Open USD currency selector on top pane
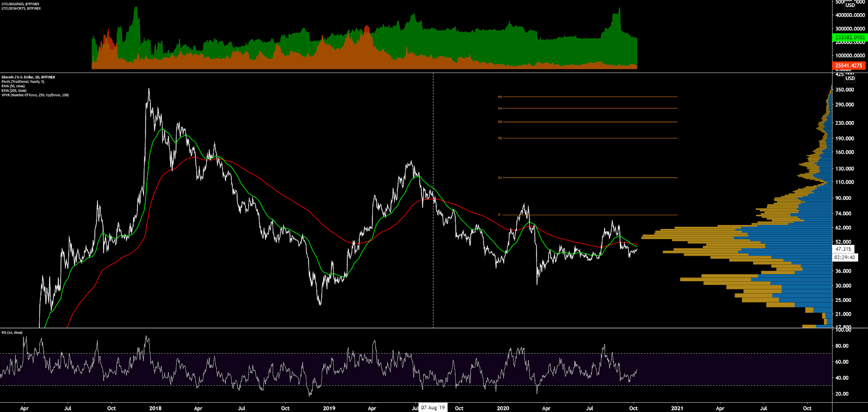The height and width of the screenshot is (412, 868). click(850, 5)
